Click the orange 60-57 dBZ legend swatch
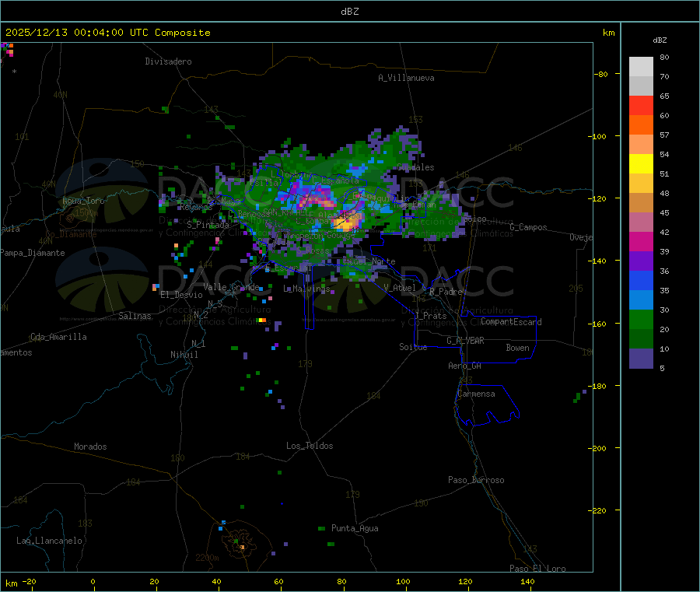700x592 pixels. (x=641, y=125)
